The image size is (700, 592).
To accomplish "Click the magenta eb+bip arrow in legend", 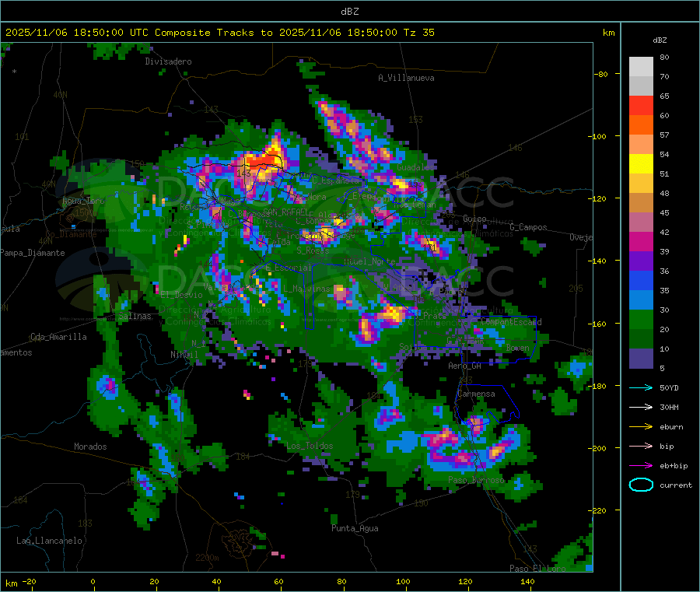I will 641,466.
